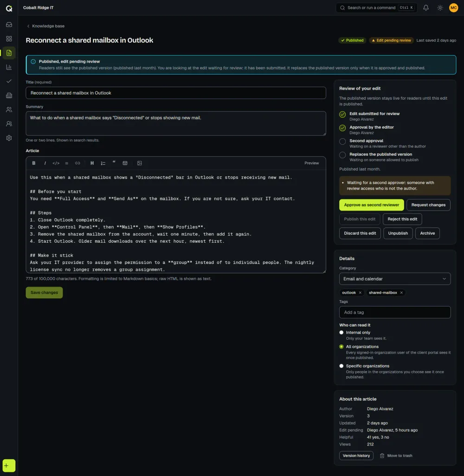Select the All organizations radio option
The width and height of the screenshot is (464, 476).
tap(342, 347)
